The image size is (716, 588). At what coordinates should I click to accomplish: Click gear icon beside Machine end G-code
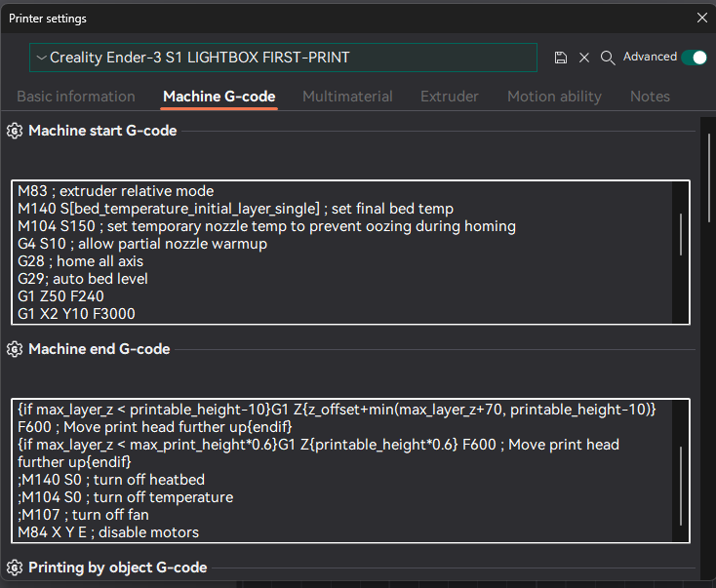coord(15,349)
